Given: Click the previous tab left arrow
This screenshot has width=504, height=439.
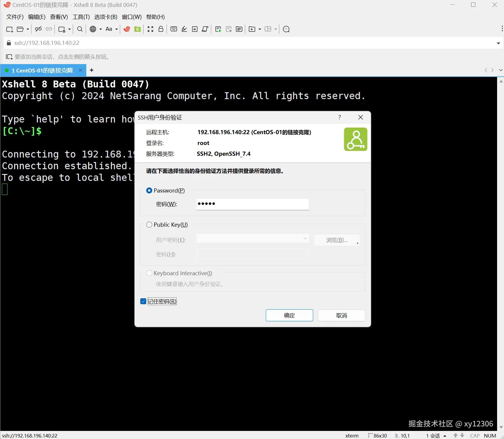Looking at the screenshot, I should [486, 70].
